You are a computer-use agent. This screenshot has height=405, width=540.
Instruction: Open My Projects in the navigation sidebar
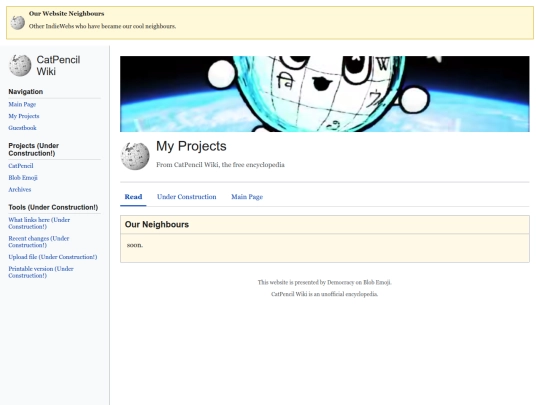(24, 116)
